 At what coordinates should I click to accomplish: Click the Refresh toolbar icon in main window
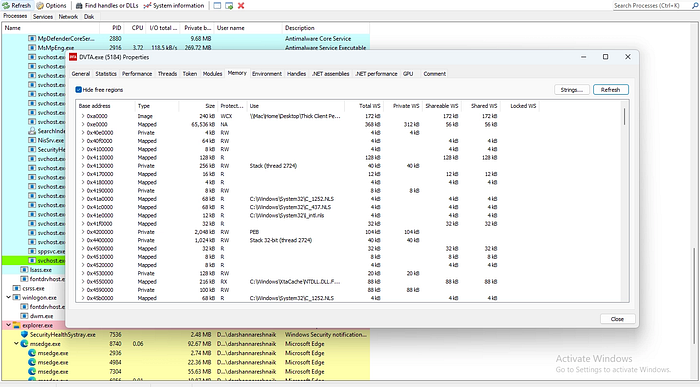click(x=6, y=6)
